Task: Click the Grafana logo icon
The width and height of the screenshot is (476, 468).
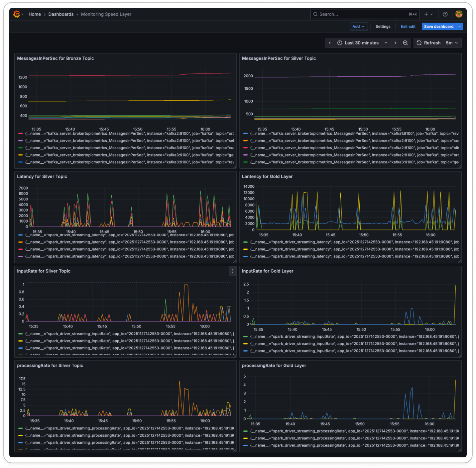Action: click(17, 14)
